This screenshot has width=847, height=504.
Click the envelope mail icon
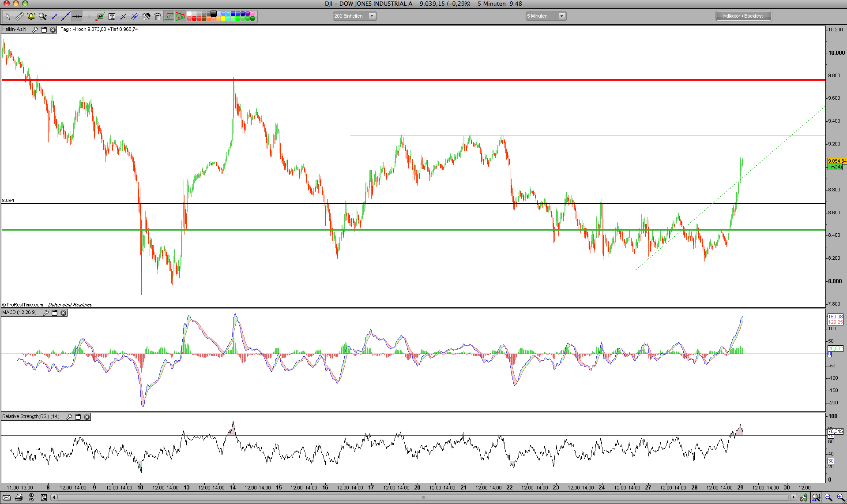(x=7, y=498)
